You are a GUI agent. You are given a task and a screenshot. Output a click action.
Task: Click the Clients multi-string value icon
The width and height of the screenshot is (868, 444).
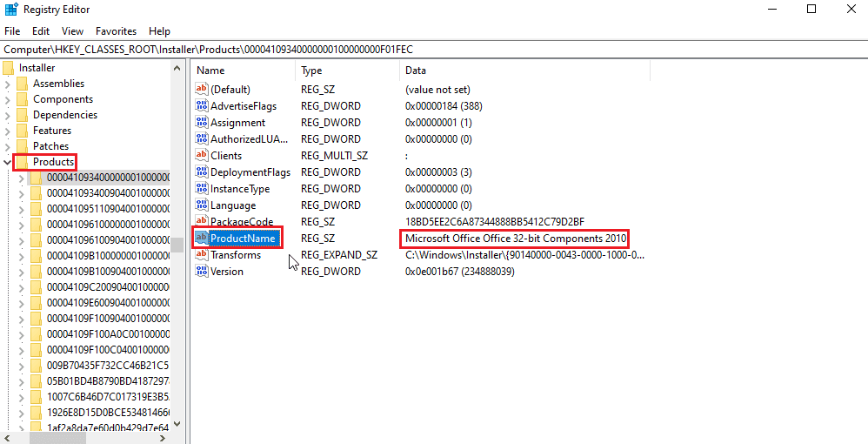(x=202, y=155)
